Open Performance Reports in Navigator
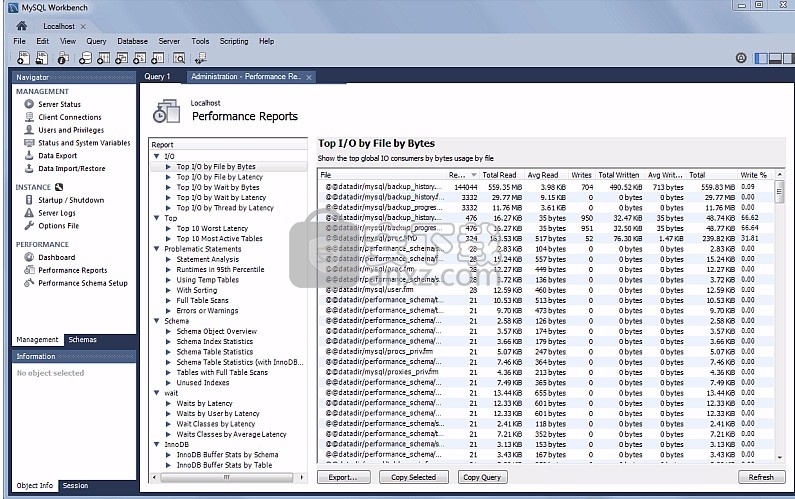The width and height of the screenshot is (795, 499). click(73, 270)
